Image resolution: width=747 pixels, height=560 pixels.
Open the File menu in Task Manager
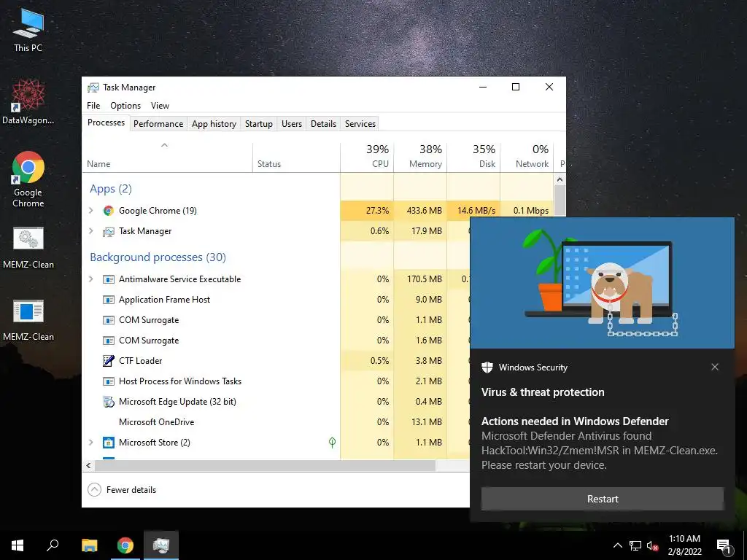click(x=93, y=106)
